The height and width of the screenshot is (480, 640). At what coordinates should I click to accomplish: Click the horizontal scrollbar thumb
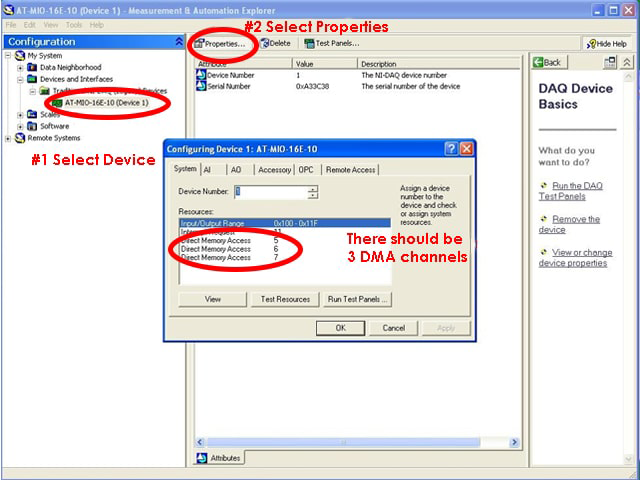[343, 442]
